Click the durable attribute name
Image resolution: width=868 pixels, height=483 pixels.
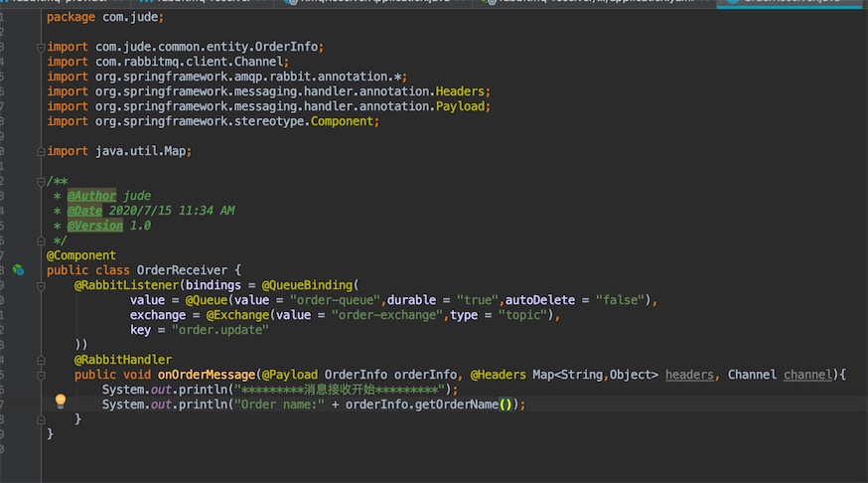click(411, 300)
